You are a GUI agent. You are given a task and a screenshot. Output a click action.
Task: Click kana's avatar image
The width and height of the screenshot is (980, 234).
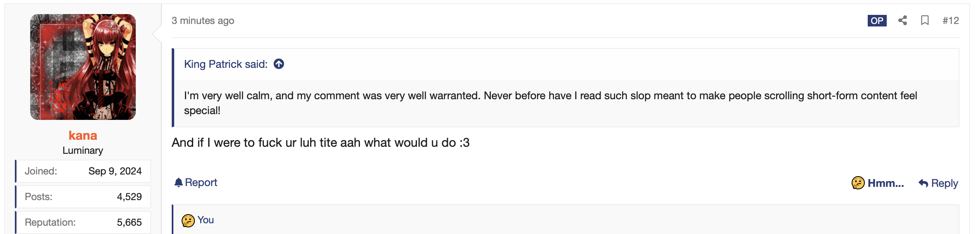pos(83,67)
